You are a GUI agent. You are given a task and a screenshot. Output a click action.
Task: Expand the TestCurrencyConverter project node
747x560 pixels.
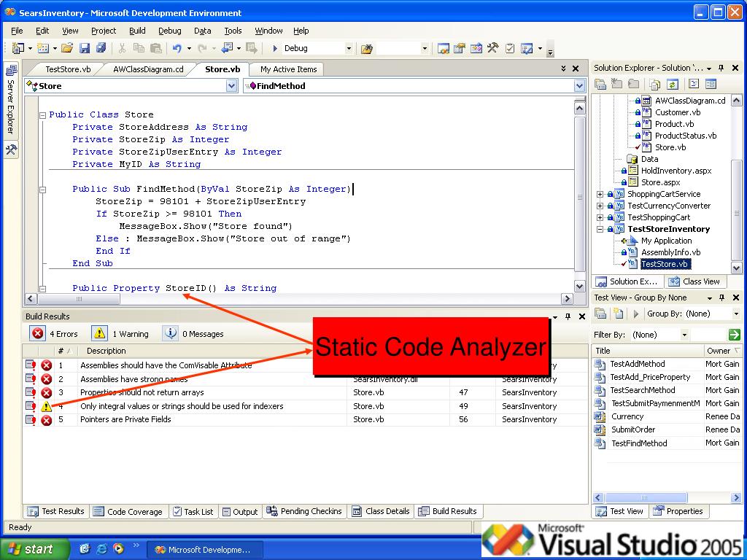click(600, 206)
